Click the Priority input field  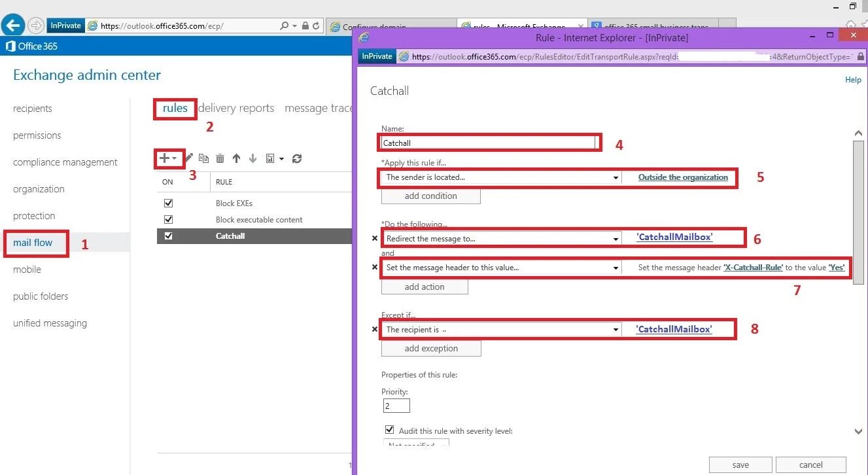[396, 406]
